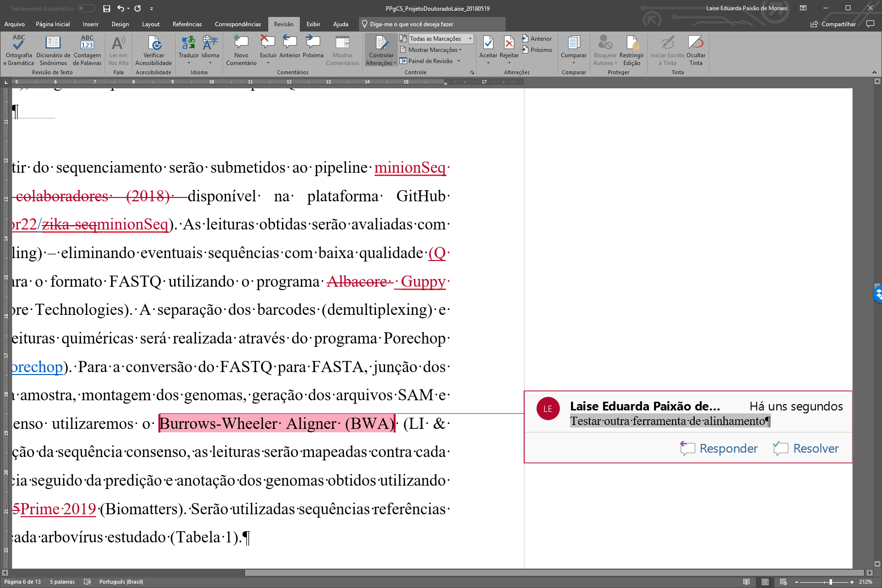
Task: Click Português (Brasil) language in status bar
Action: pos(121,582)
